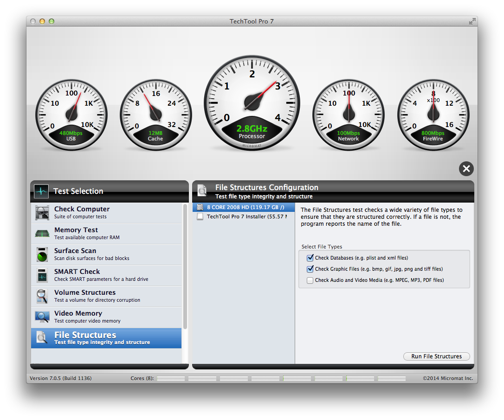504x420 pixels.
Task: Toggle fullscreen using the title bar arrows icon
Action: (472, 21)
